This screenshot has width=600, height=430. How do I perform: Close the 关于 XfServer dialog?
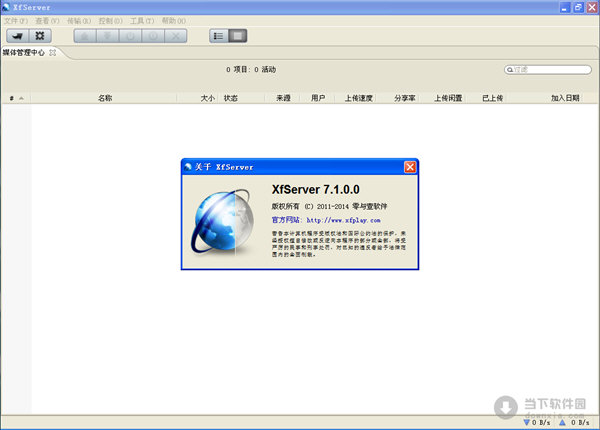(x=410, y=167)
